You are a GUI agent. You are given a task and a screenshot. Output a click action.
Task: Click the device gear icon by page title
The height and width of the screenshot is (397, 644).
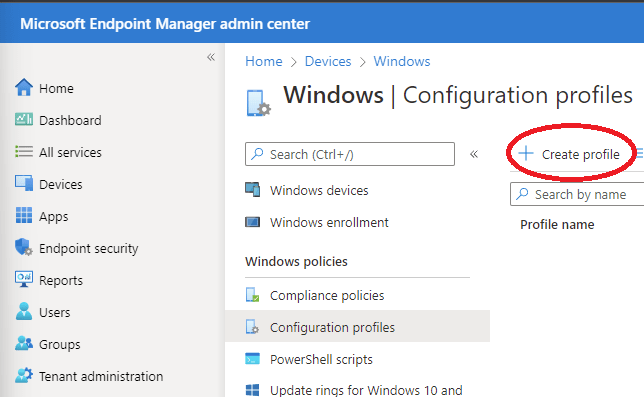click(258, 103)
